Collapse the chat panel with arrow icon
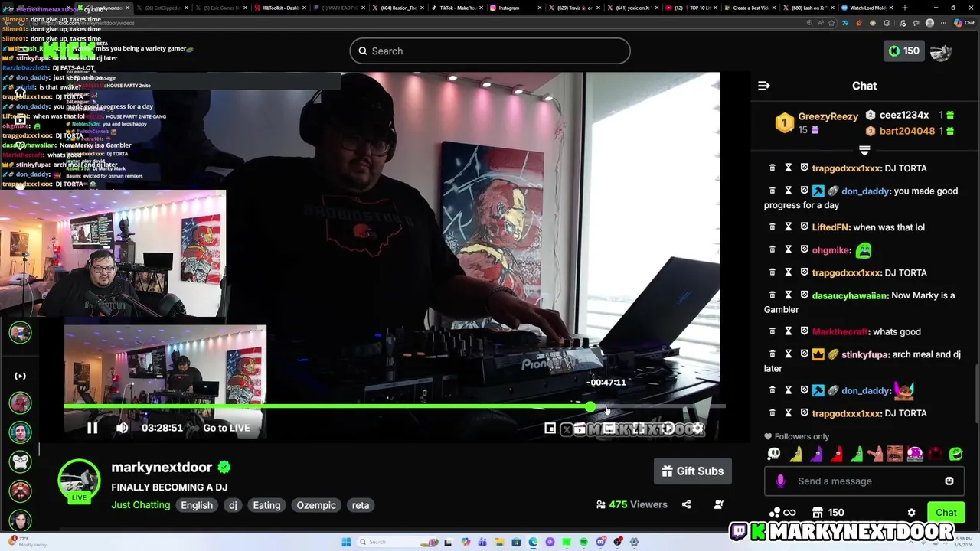Screen dimensions: 980x551 [x=763, y=86]
